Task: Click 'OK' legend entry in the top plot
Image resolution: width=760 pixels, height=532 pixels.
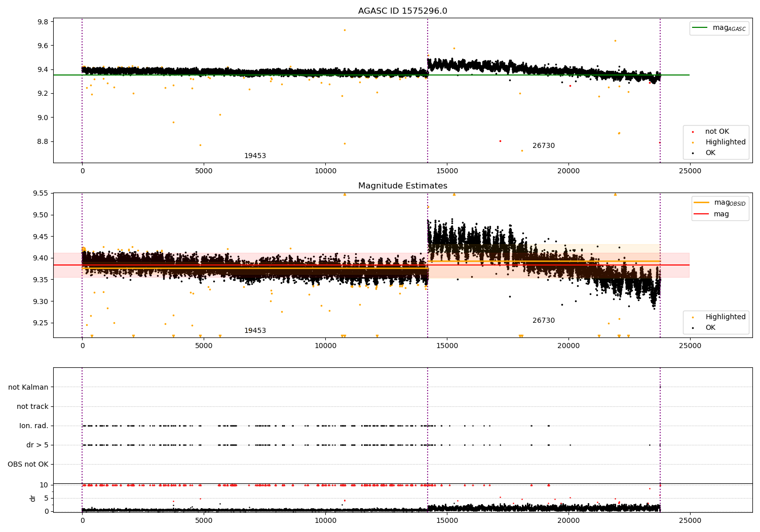Action: [x=710, y=153]
